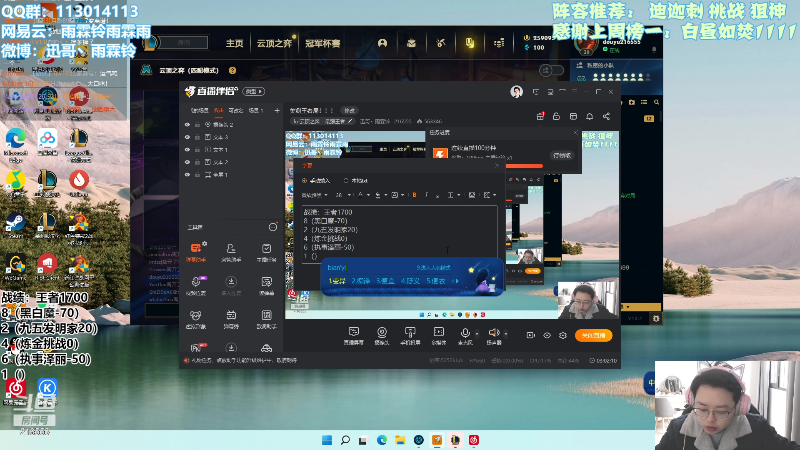
Task: Click the 修改 button beside room title
Action: coord(349,110)
